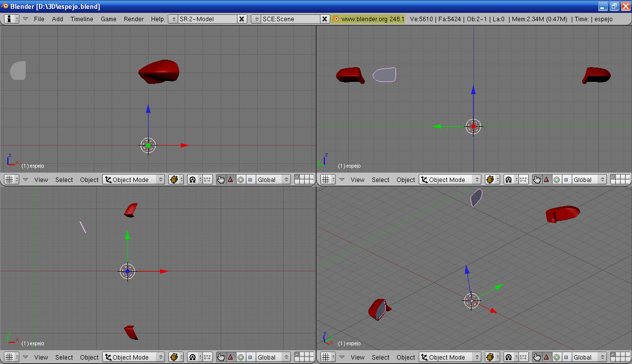Image resolution: width=632 pixels, height=364 pixels.
Task: Expand the SCE:Scene selector arrows
Action: 256,19
